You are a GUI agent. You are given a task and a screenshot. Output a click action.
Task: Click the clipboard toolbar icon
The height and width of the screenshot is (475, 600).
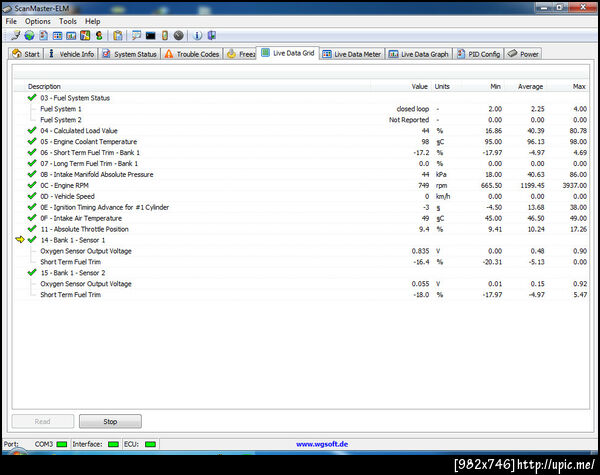click(118, 36)
